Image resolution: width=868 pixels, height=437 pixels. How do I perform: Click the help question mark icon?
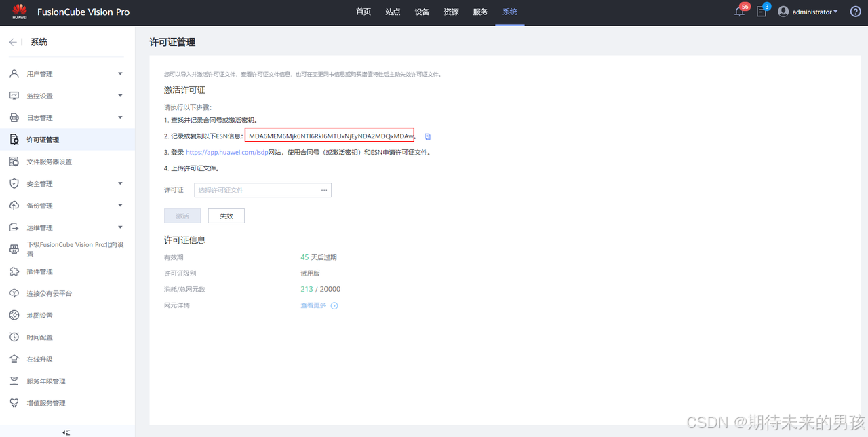(x=855, y=12)
